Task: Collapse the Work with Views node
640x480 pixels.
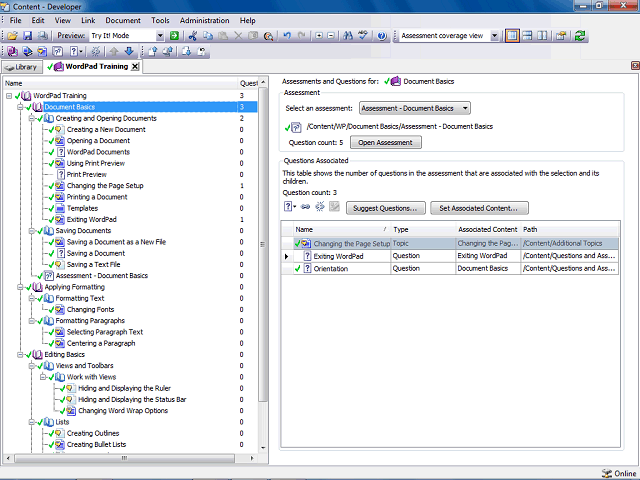Action: [x=42, y=377]
